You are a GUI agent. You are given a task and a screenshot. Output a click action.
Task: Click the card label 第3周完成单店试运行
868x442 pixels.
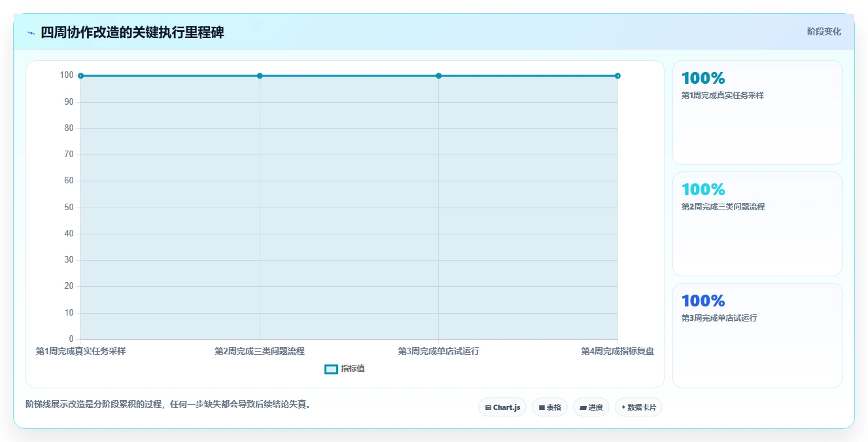coord(719,318)
